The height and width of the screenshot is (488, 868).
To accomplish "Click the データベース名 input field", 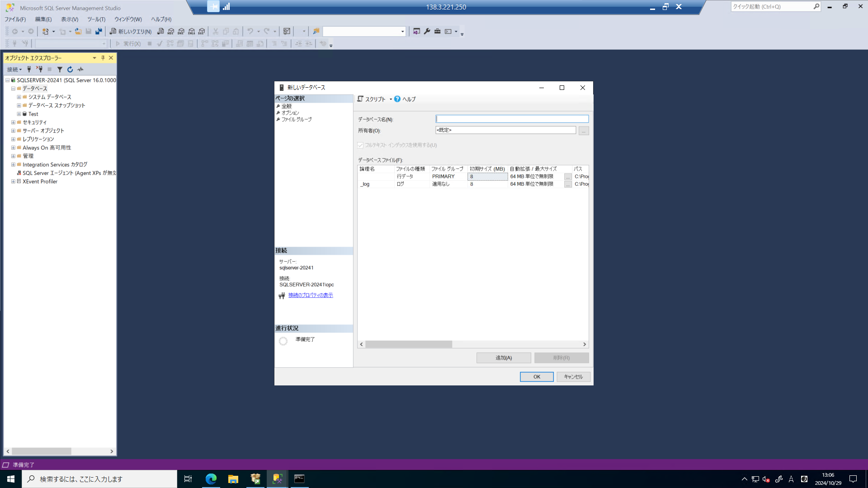I will 512,118.
